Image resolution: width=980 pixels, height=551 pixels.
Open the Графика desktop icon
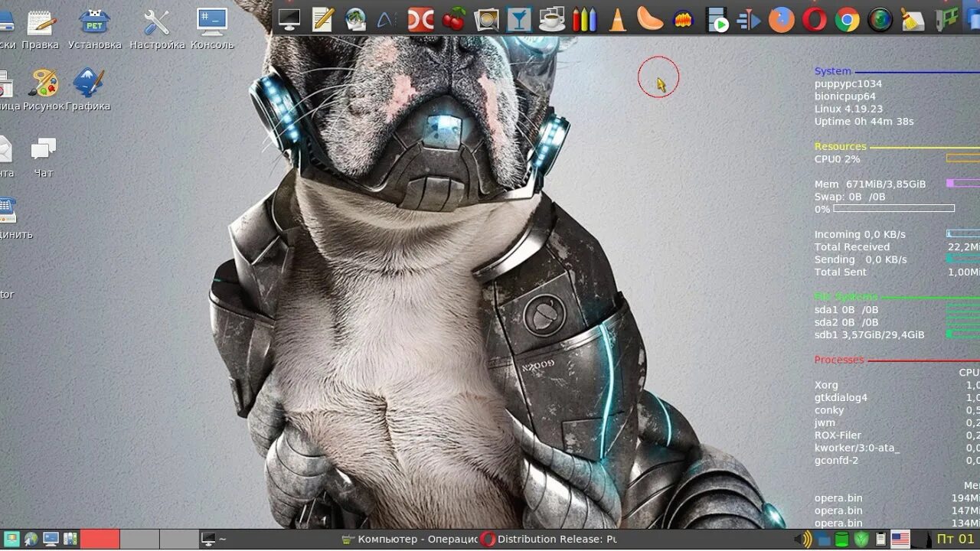(88, 90)
